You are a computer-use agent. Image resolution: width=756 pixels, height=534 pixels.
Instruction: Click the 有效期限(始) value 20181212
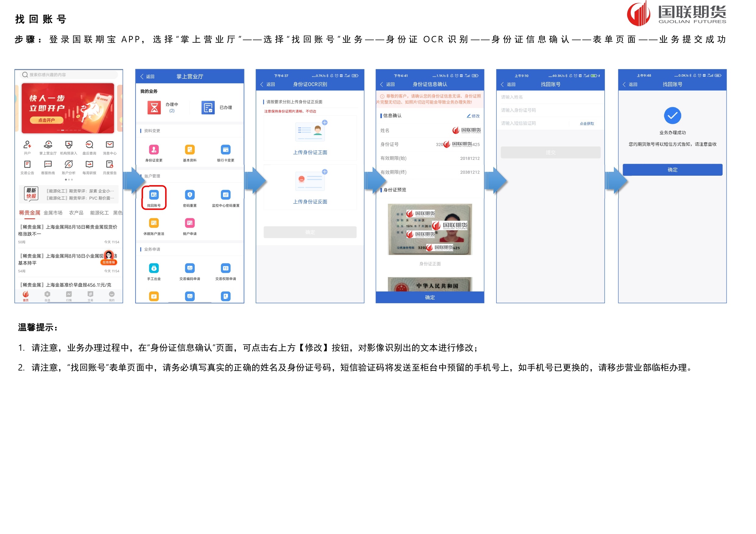click(470, 159)
